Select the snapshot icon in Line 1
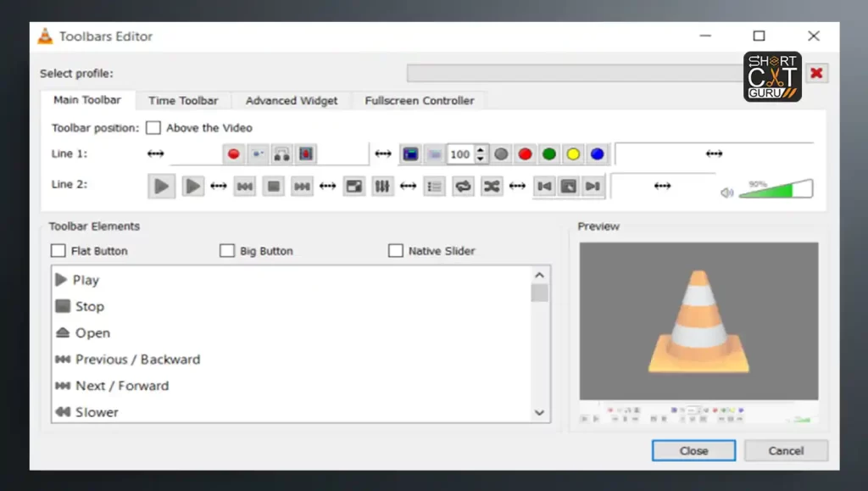Image resolution: width=868 pixels, height=491 pixels. pos(258,153)
